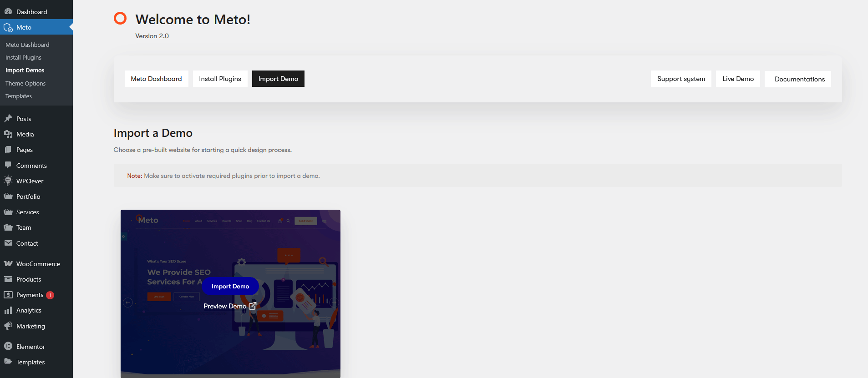The height and width of the screenshot is (378, 868).
Task: Click the Comments speech bubble icon
Action: [8, 165]
